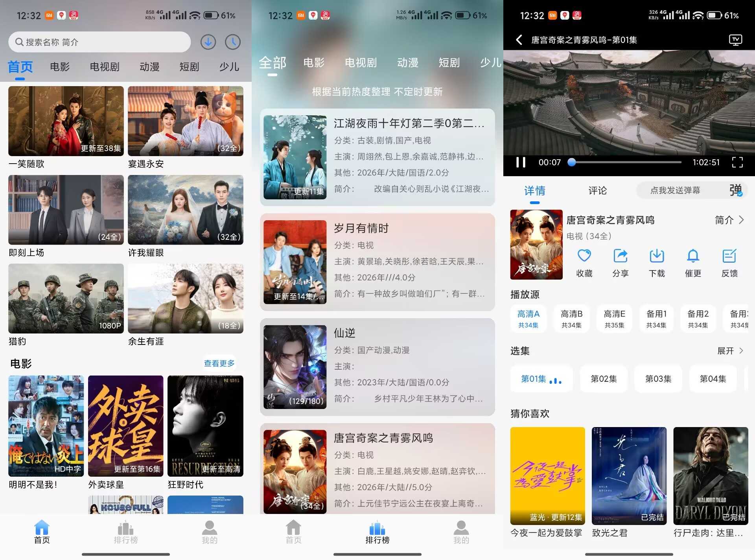Tap the 分享 share icon

tap(620, 256)
